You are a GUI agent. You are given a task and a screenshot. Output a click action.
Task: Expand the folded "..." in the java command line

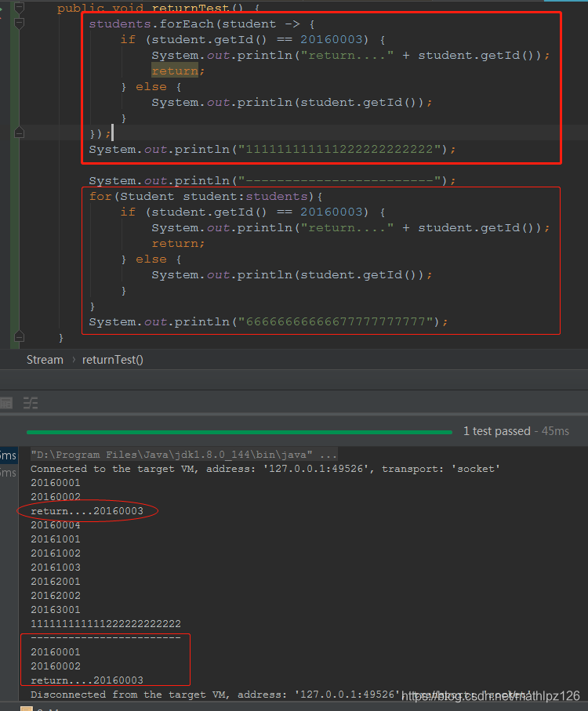(x=328, y=455)
